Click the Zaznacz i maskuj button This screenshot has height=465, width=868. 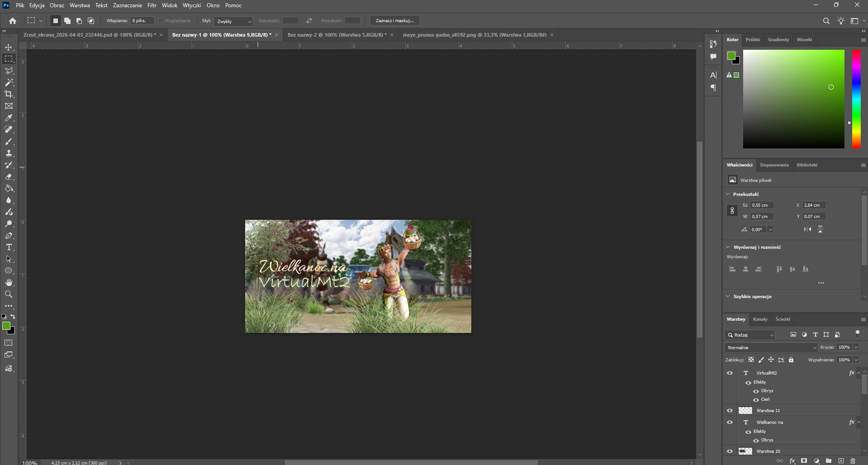click(x=394, y=21)
